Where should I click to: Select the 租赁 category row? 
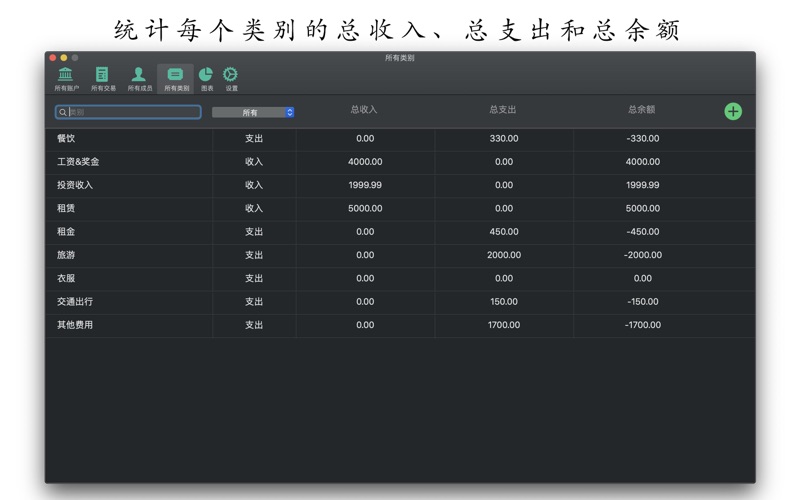point(400,209)
